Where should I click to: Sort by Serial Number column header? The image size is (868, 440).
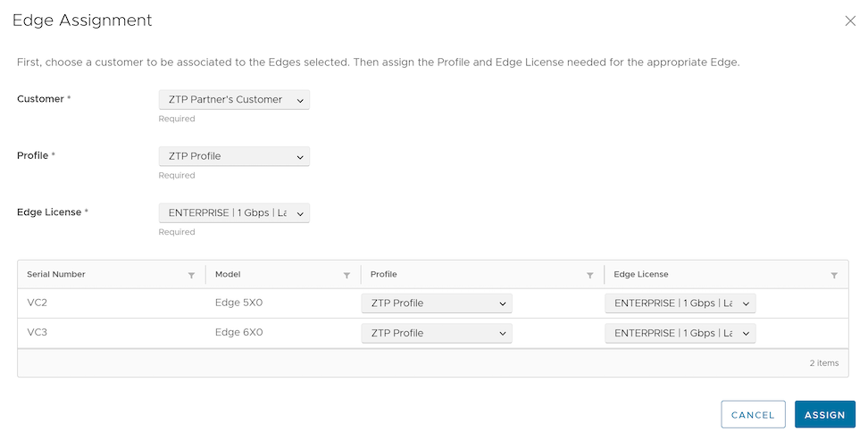(x=56, y=275)
